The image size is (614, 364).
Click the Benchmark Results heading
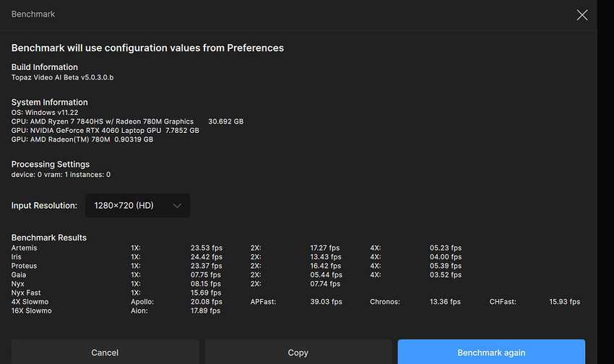[49, 238]
